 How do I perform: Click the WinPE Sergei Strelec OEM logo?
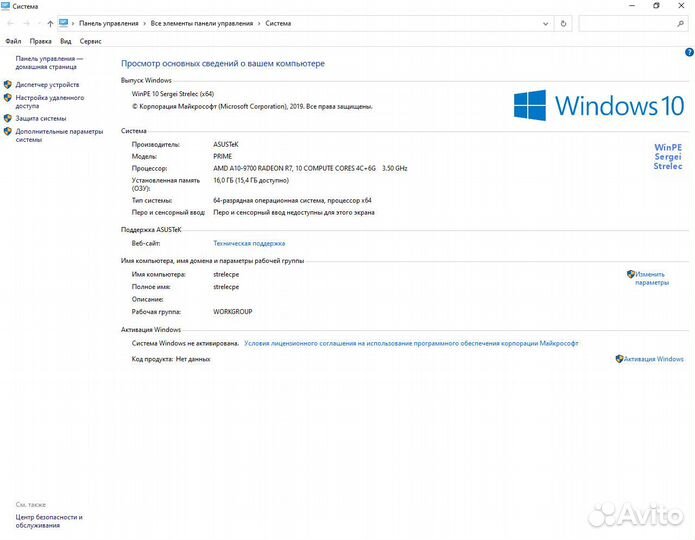click(x=668, y=157)
